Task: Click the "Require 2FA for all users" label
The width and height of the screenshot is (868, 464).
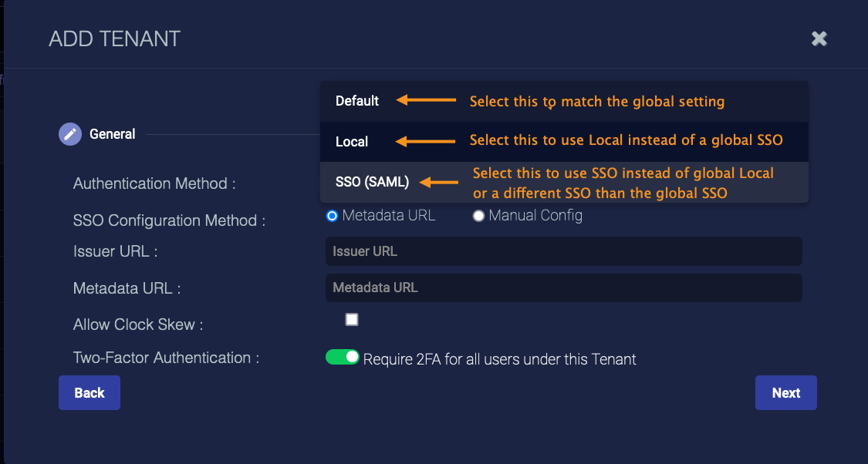Action: tap(499, 359)
